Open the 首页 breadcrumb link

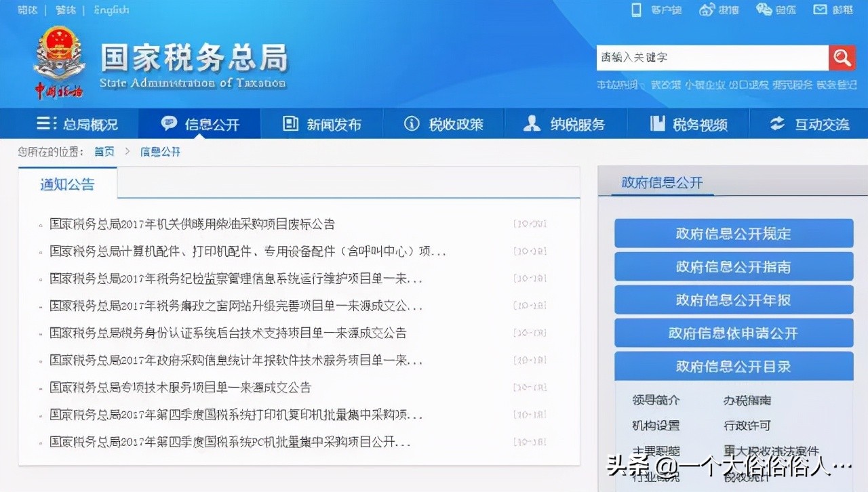click(104, 151)
